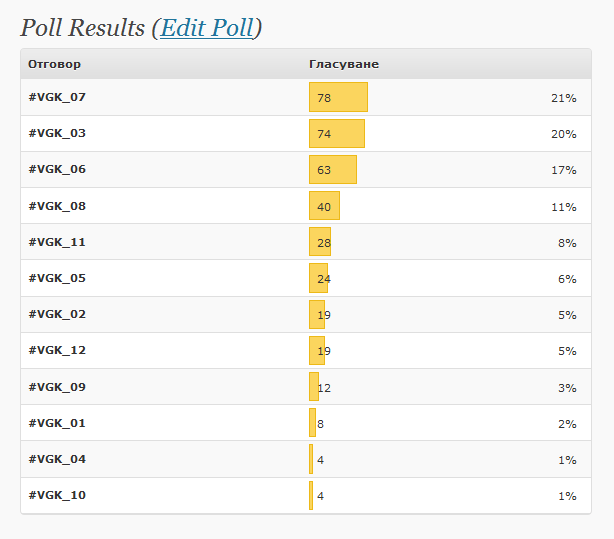Click the #VGK_09 vote bar showing 12
Screen dimensions: 614x539
[314, 387]
